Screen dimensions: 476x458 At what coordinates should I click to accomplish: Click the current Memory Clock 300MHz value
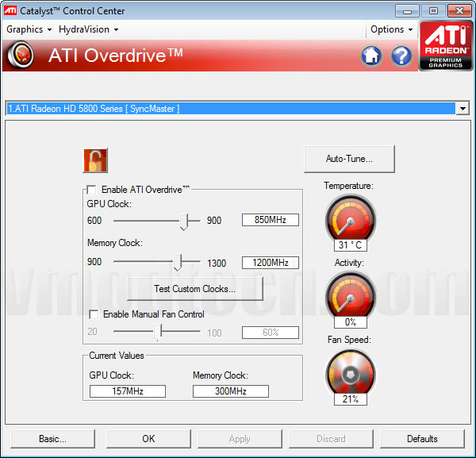(x=231, y=391)
